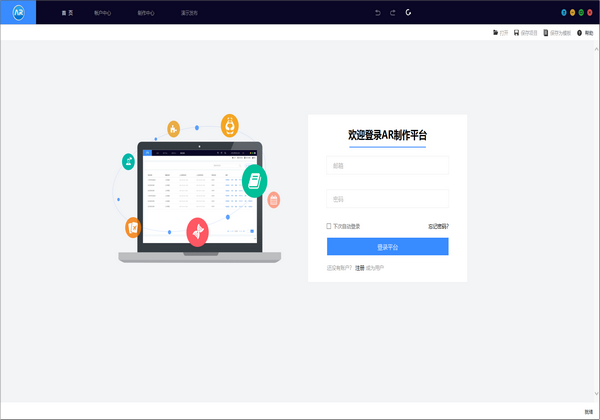The height and width of the screenshot is (420, 600).
Task: Click the redo arrow icon
Action: pos(392,13)
